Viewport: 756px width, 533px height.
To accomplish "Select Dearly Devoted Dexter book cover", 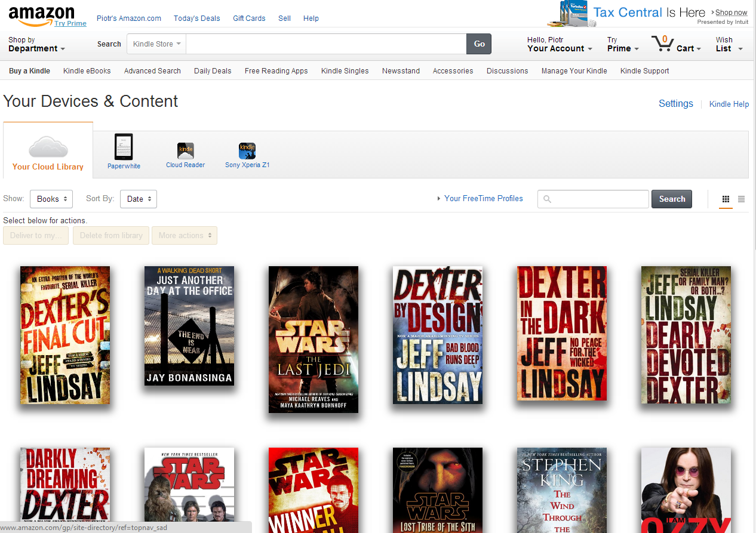I will click(x=686, y=335).
